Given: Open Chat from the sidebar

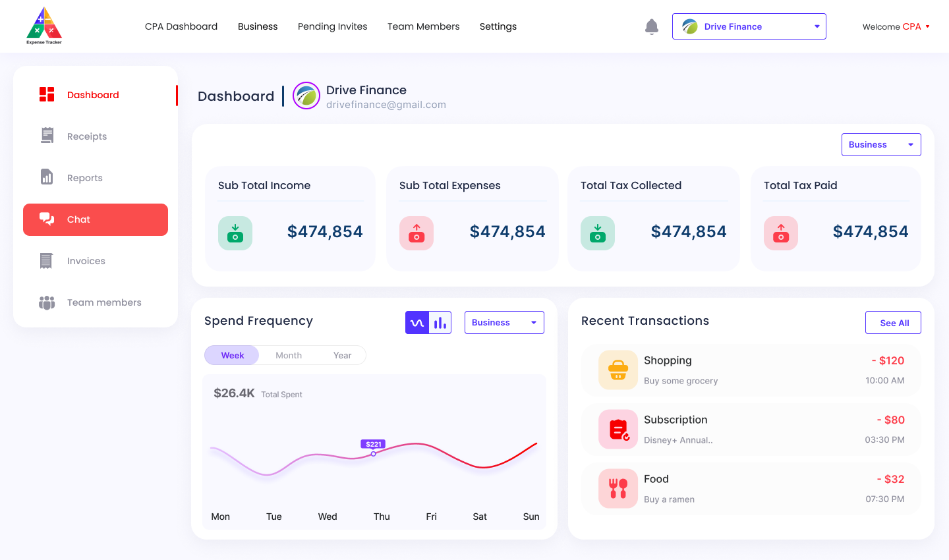Looking at the screenshot, I should 95,219.
